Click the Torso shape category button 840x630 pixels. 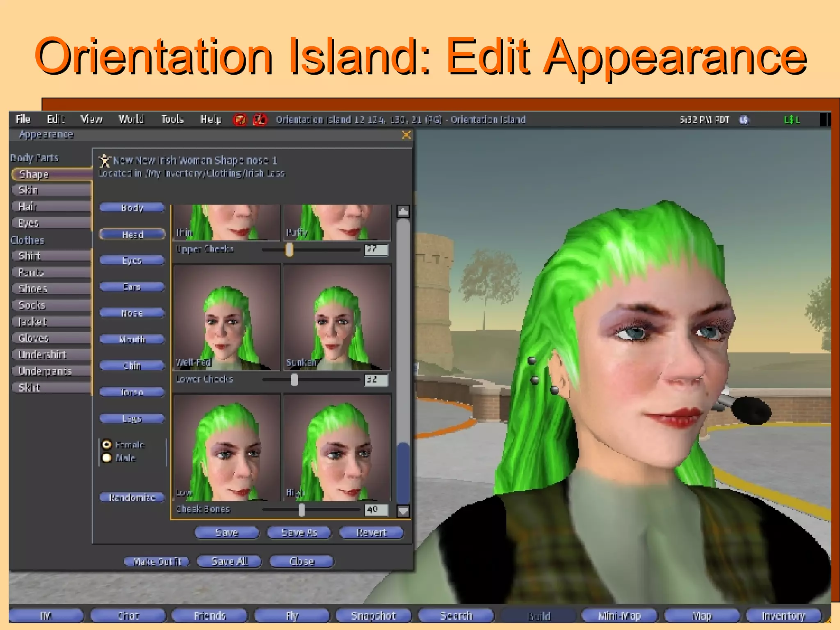132,392
